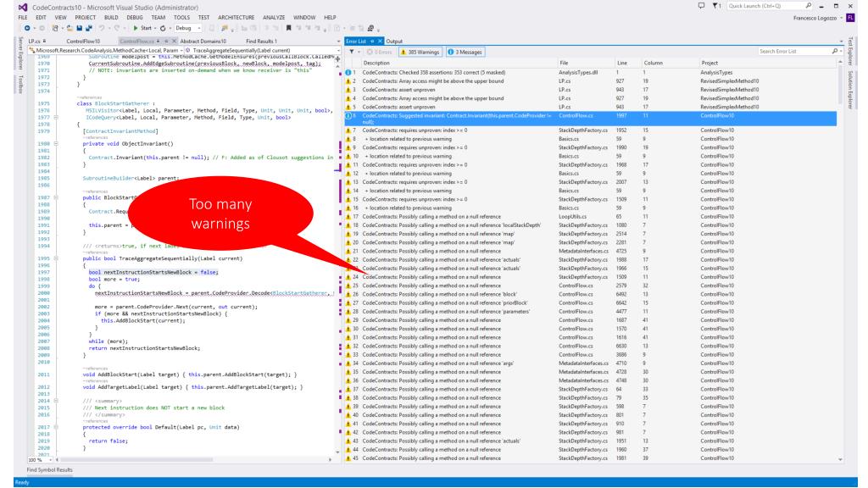This screenshot has width=868, height=488.
Task: Expand the document tabs overflow dropdown
Action: (338, 42)
